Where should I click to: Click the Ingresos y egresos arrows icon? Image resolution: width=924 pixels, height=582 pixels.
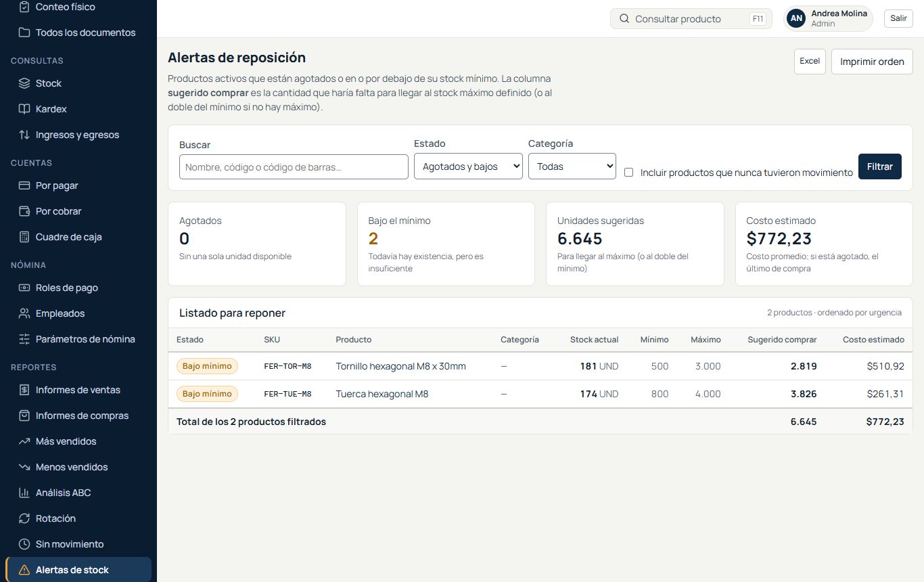(24, 135)
